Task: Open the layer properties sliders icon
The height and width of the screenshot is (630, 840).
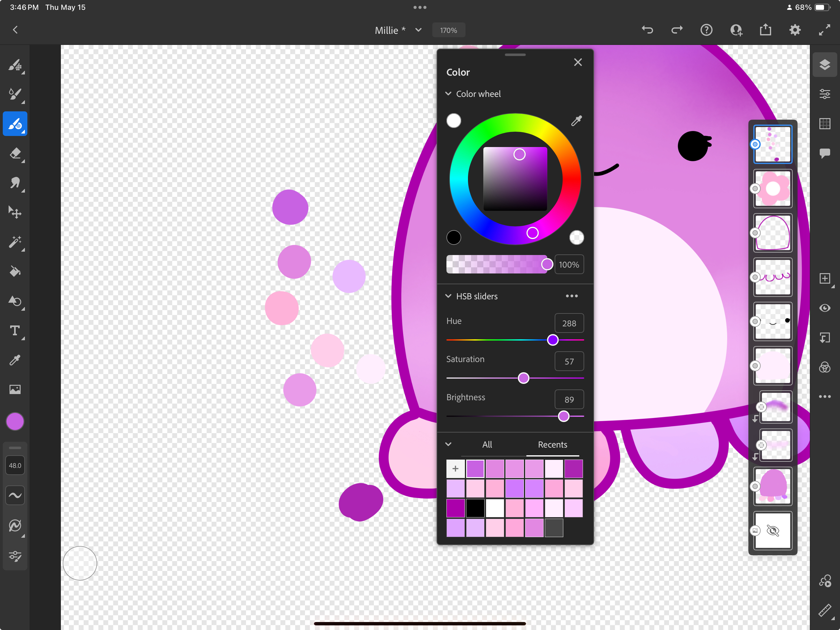Action: (x=824, y=94)
